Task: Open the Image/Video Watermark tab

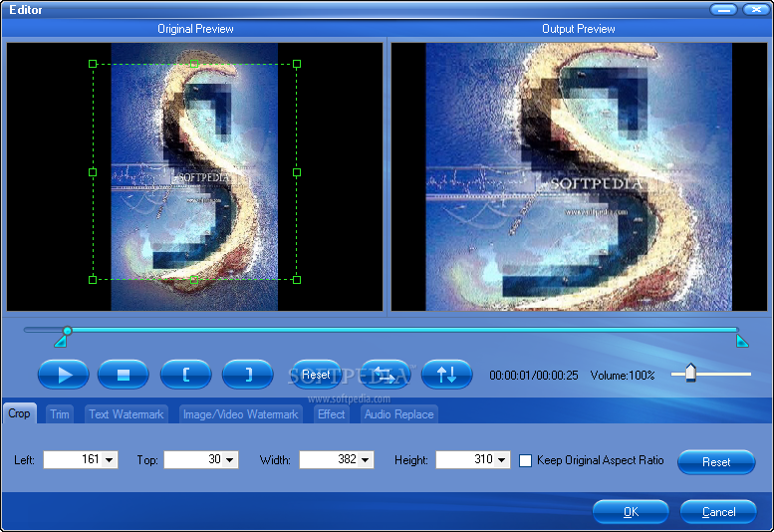Action: [x=240, y=414]
